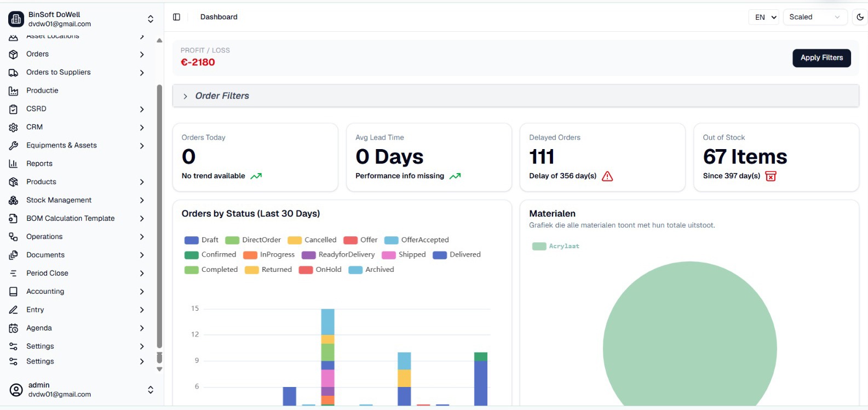Toggle the sidebar panel icon
Viewport: 868px width, 410px height.
pos(176,17)
